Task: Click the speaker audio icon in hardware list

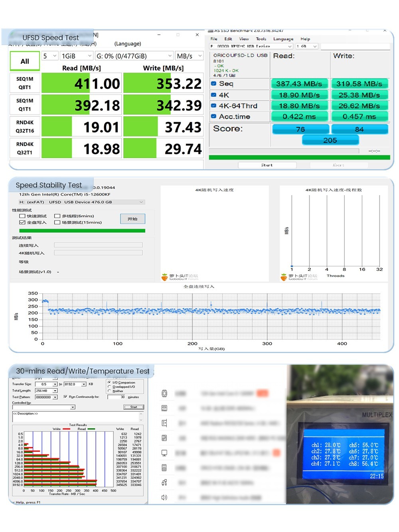Action: tap(164, 497)
